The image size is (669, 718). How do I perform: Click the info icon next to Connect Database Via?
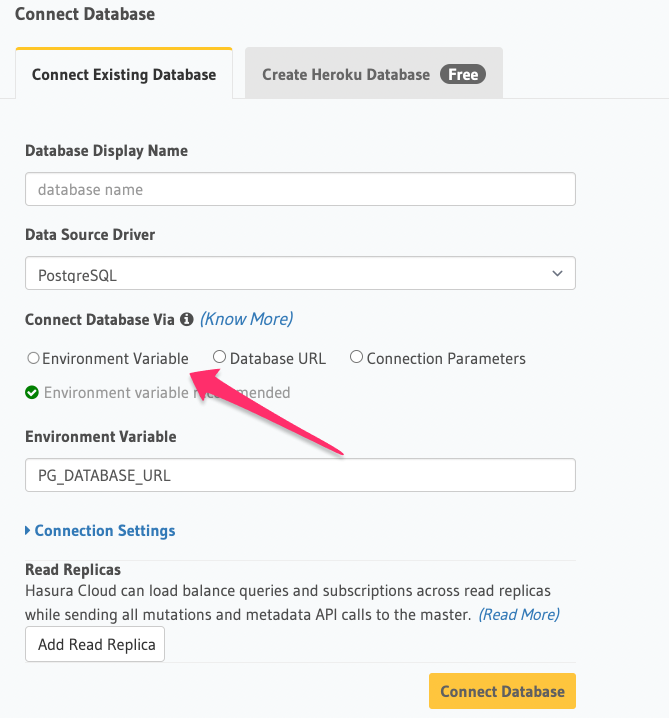click(x=186, y=319)
